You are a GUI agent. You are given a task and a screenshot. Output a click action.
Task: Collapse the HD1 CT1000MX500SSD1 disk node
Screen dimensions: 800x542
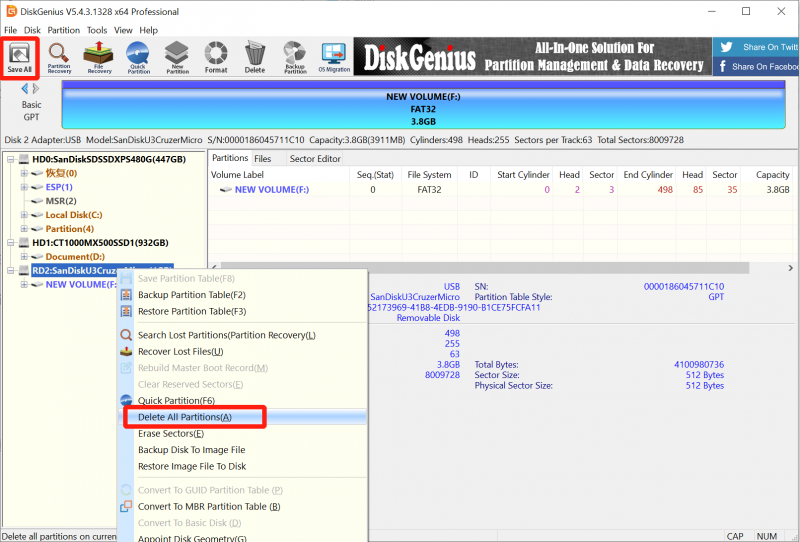coord(10,242)
